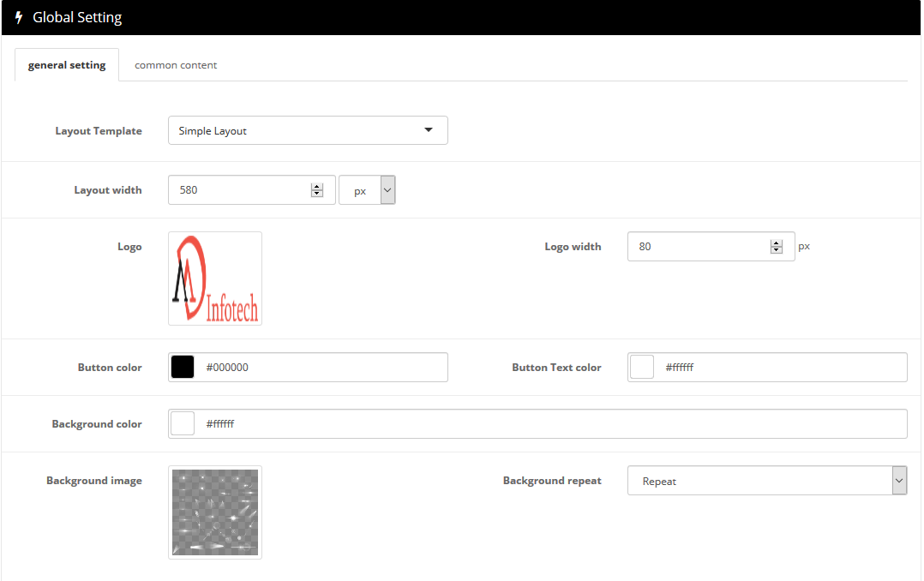Open the Layout Template dropdown
Image resolution: width=924 pixels, height=581 pixels.
(x=308, y=130)
